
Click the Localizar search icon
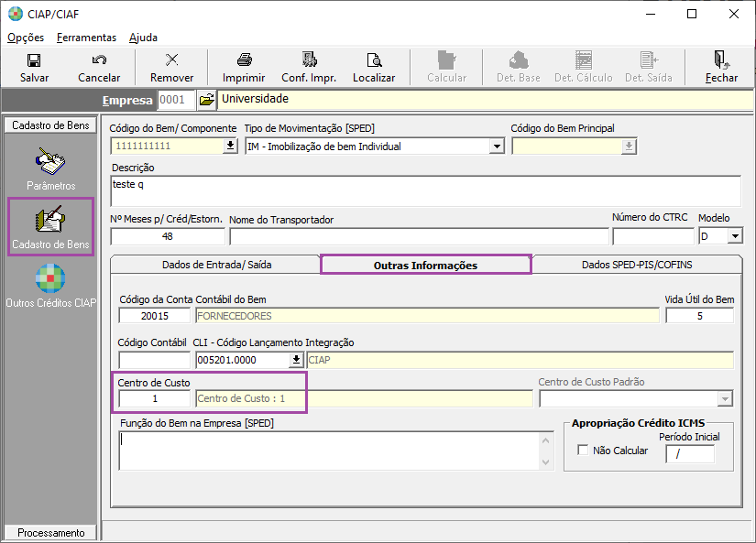tap(374, 60)
